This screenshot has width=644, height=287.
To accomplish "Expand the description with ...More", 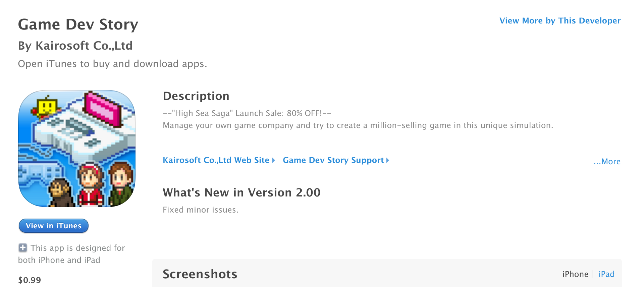I will (607, 162).
